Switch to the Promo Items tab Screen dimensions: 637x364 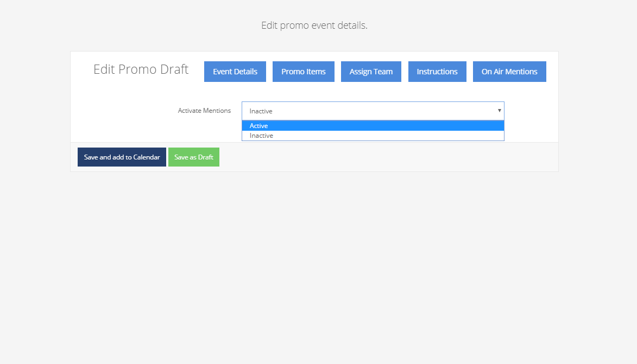pyautogui.click(x=303, y=72)
